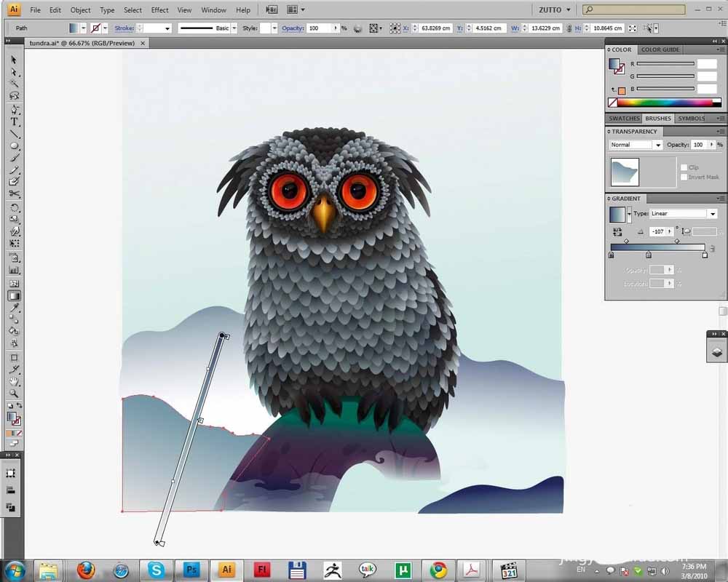Select the Ellipse tool

(x=14, y=146)
